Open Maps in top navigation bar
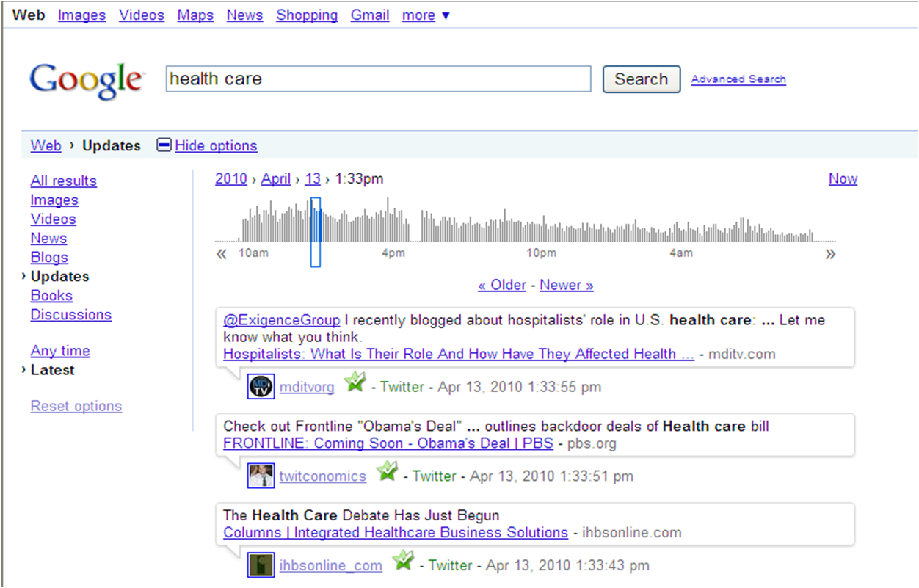Viewport: 919px width, 588px height. 195,15
